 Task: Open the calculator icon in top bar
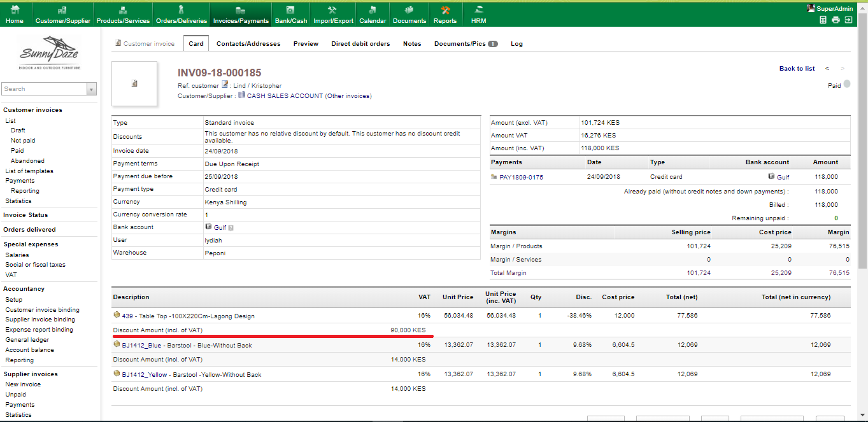[x=823, y=20]
